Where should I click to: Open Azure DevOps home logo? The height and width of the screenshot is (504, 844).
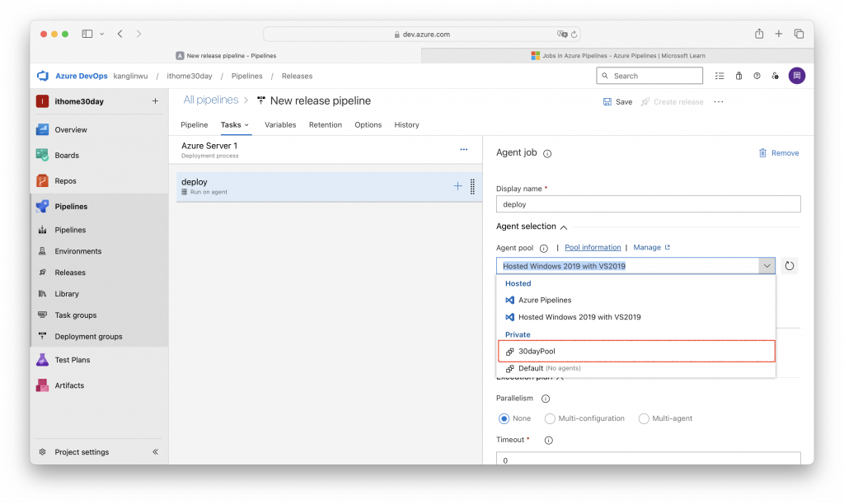point(43,76)
